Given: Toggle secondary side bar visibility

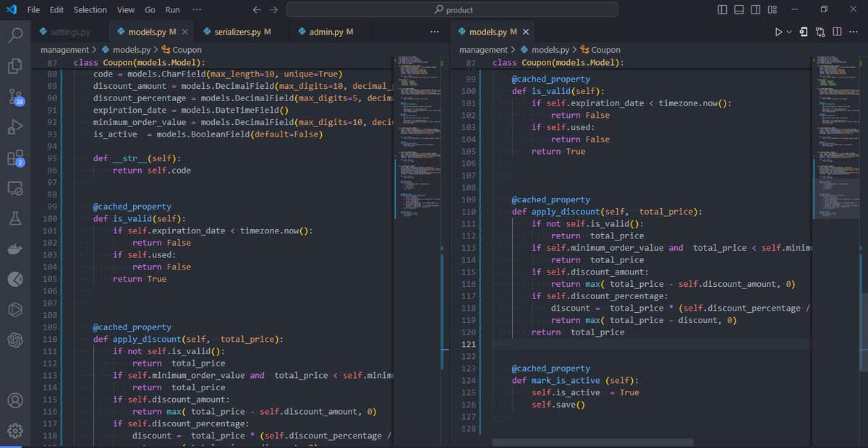Looking at the screenshot, I should (x=756, y=10).
